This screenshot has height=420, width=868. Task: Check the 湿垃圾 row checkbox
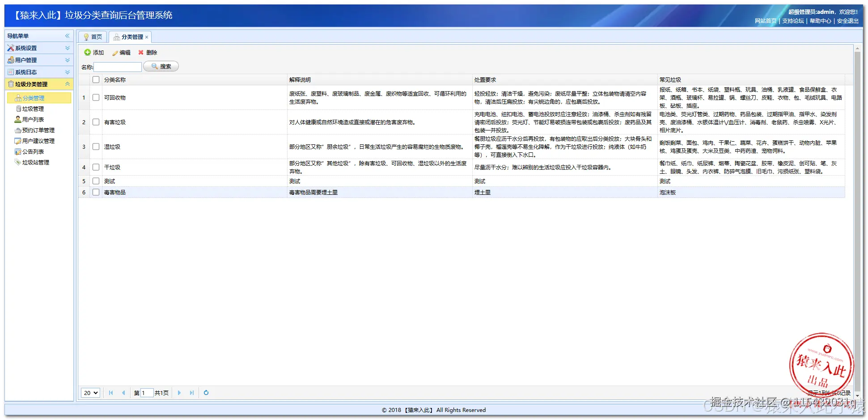click(x=96, y=147)
